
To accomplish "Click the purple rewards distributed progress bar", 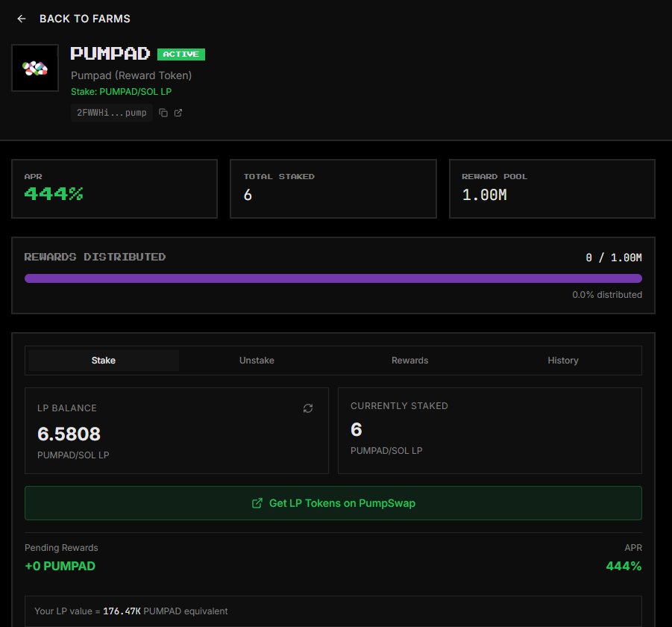I will [333, 278].
